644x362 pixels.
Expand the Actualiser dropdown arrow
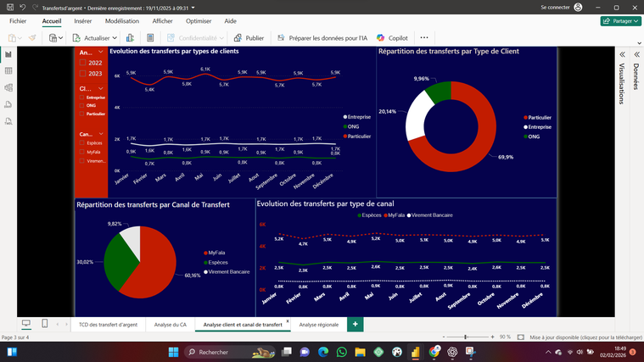tap(115, 38)
